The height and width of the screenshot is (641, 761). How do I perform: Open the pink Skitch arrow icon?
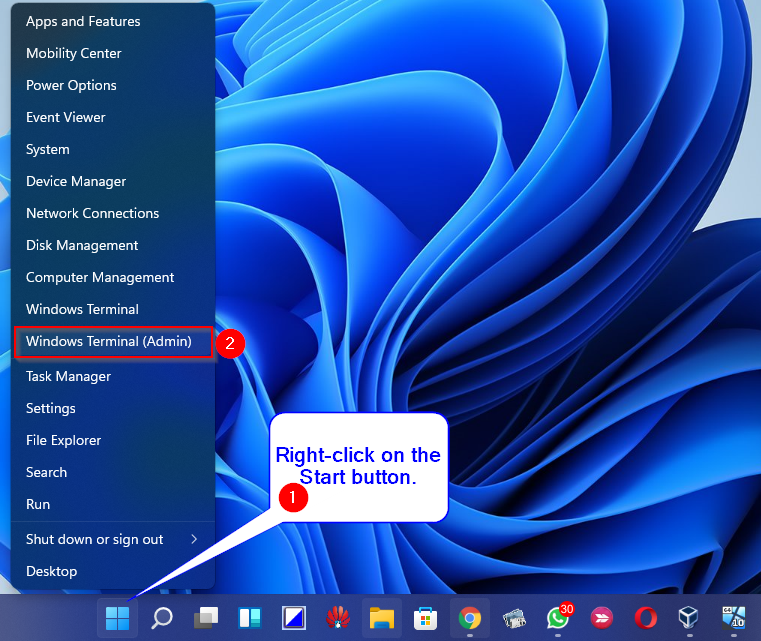602,618
